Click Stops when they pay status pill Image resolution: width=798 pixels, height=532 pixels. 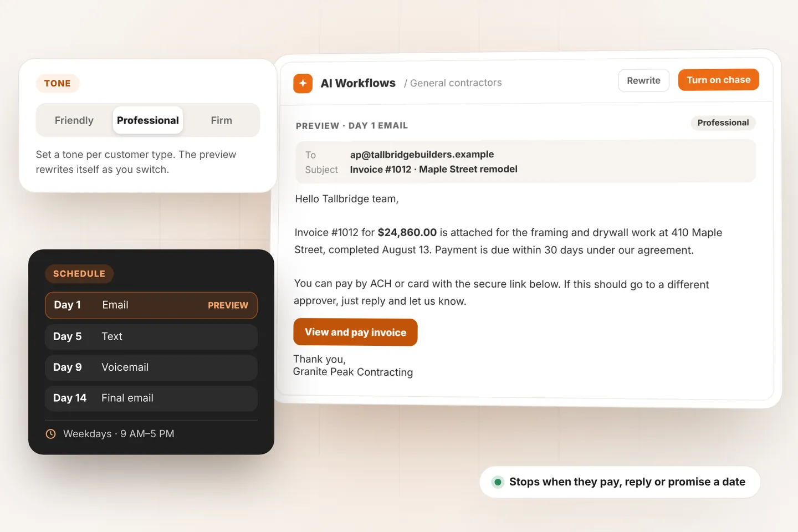click(620, 482)
